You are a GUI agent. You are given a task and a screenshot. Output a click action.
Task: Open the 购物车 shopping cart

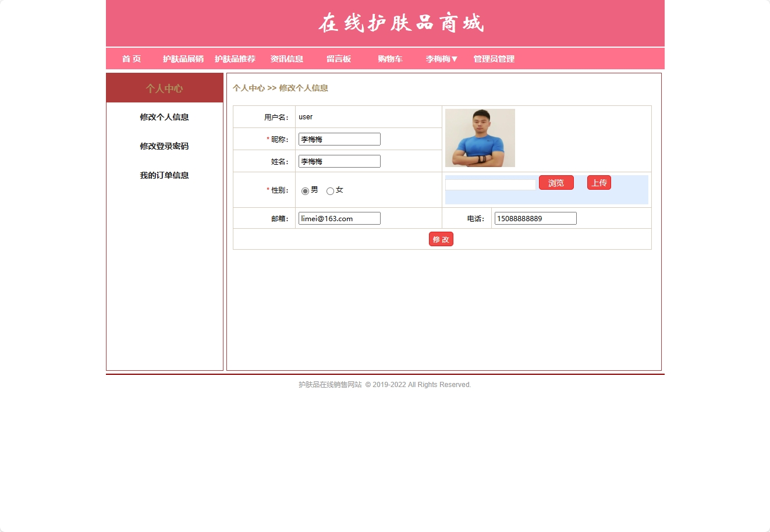pyautogui.click(x=389, y=59)
